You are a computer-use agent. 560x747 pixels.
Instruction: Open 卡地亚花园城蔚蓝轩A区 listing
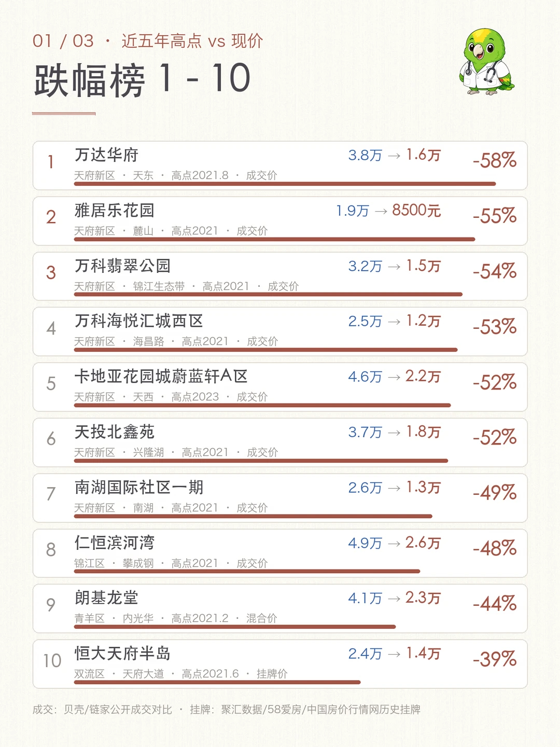161,376
